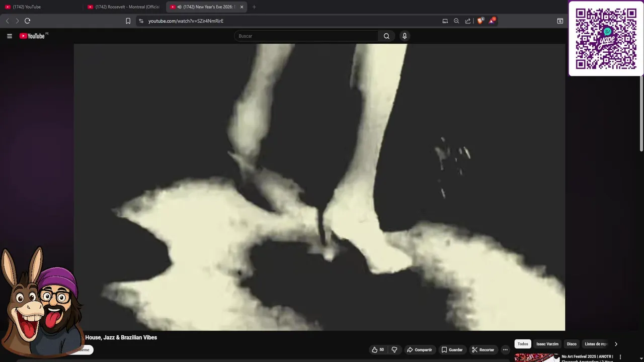Open the zoom magnifier icon in address bar
The image size is (644, 362).
pos(456,21)
